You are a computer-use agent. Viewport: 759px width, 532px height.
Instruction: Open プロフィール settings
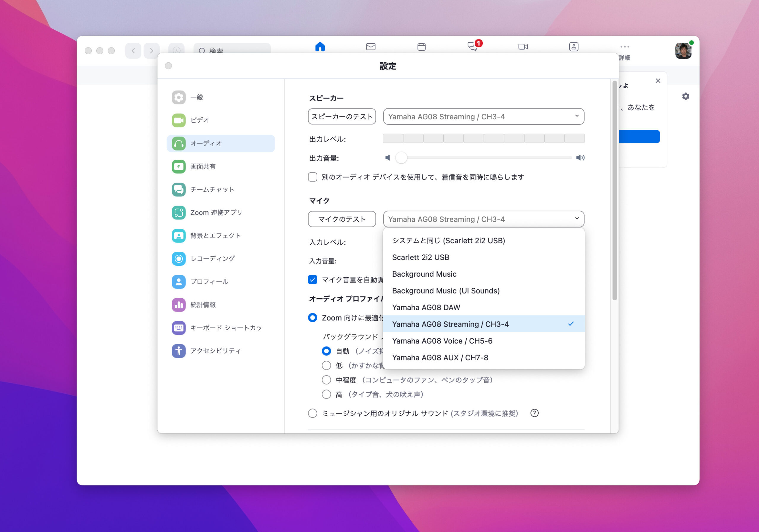[x=221, y=282]
